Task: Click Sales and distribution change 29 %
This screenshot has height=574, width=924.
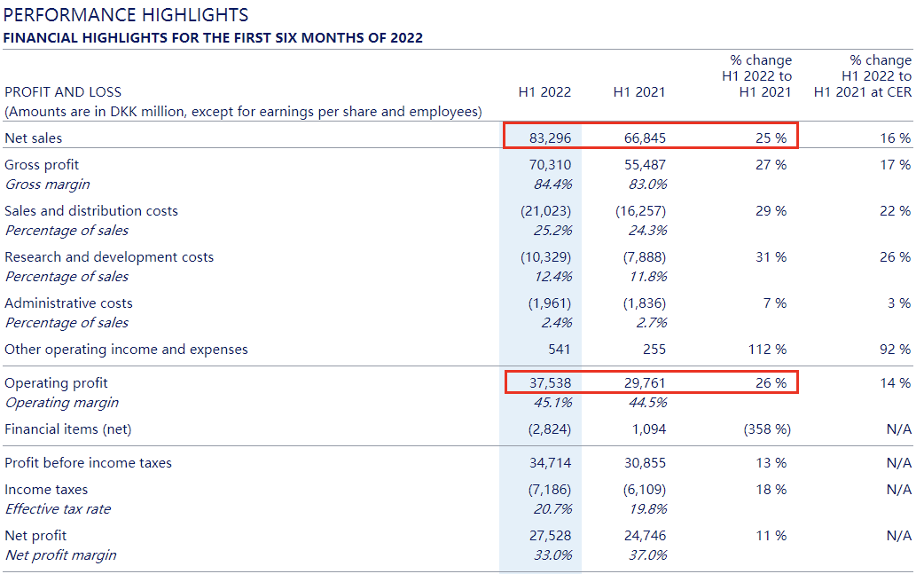Action: [x=771, y=211]
